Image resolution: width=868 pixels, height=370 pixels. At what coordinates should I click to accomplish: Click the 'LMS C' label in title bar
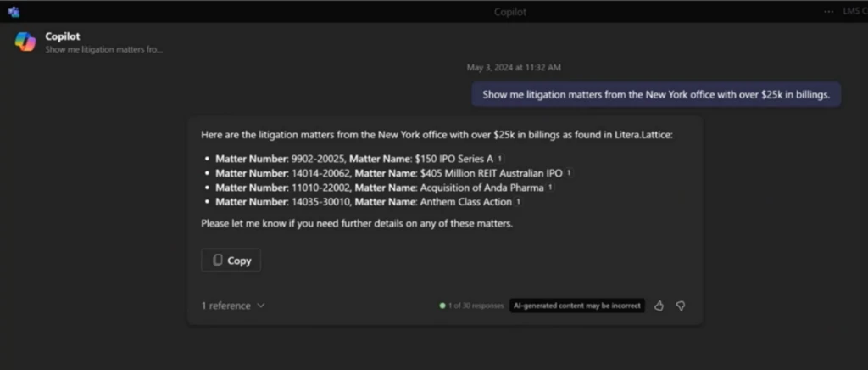[x=854, y=12]
